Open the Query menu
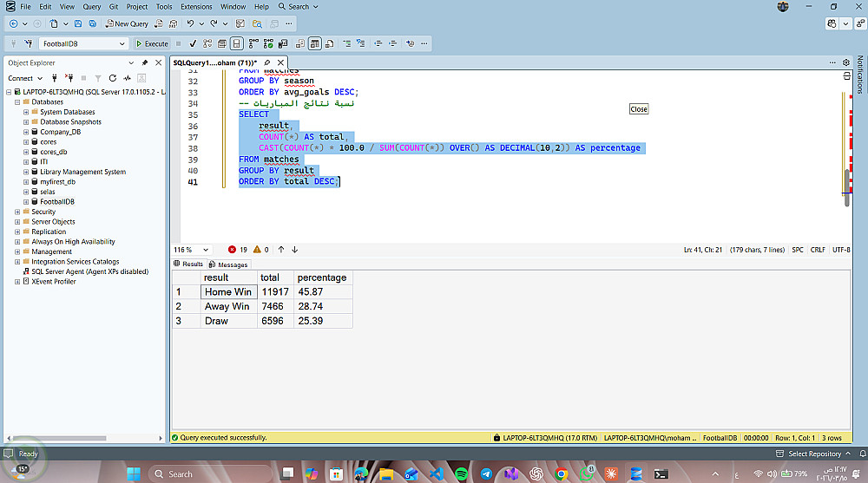The height and width of the screenshot is (483, 868). 91,6
